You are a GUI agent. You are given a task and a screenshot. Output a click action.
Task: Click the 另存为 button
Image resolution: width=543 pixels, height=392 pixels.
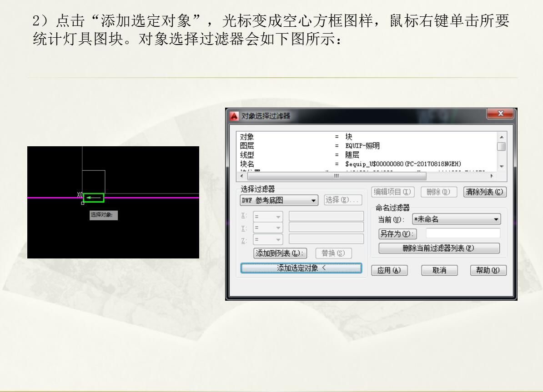point(398,234)
